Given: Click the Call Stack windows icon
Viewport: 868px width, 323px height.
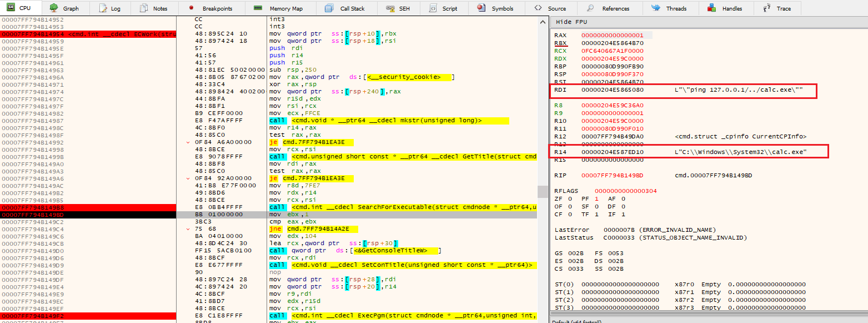Looking at the screenshot, I should [329, 8].
